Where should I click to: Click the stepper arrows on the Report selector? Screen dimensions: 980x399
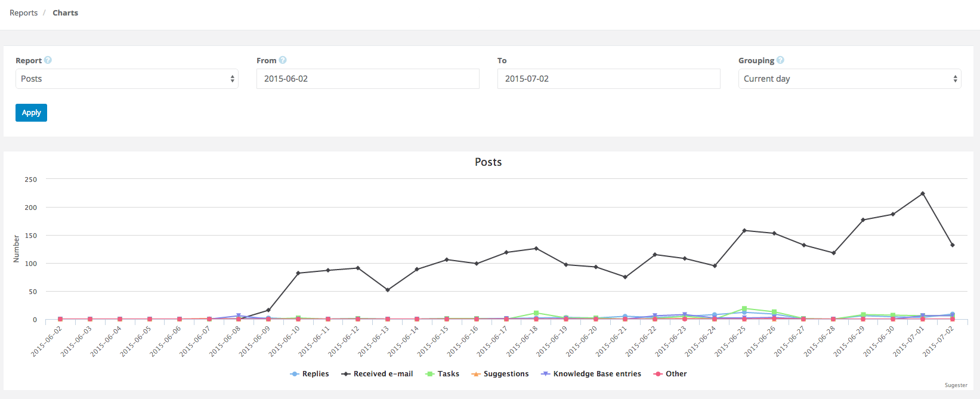pos(232,78)
